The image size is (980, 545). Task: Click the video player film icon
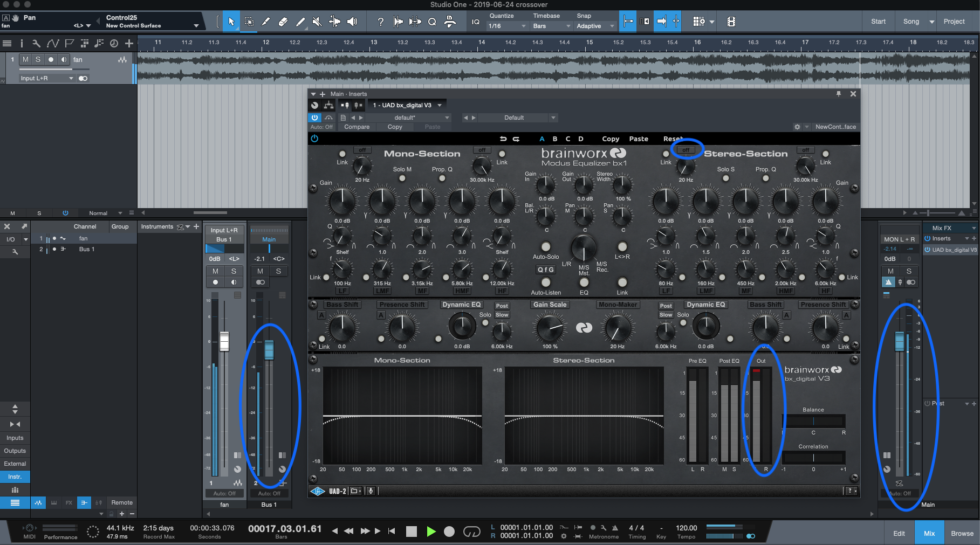tap(731, 22)
